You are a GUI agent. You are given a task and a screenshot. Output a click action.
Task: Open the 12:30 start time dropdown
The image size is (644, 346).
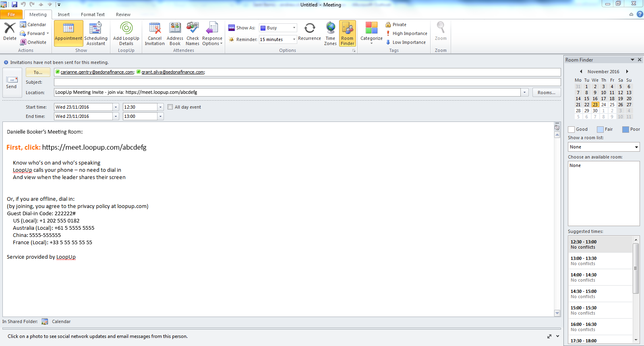point(160,107)
